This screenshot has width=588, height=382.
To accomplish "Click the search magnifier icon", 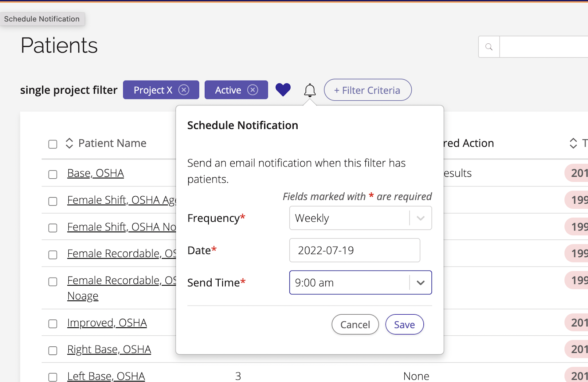I will click(x=489, y=47).
